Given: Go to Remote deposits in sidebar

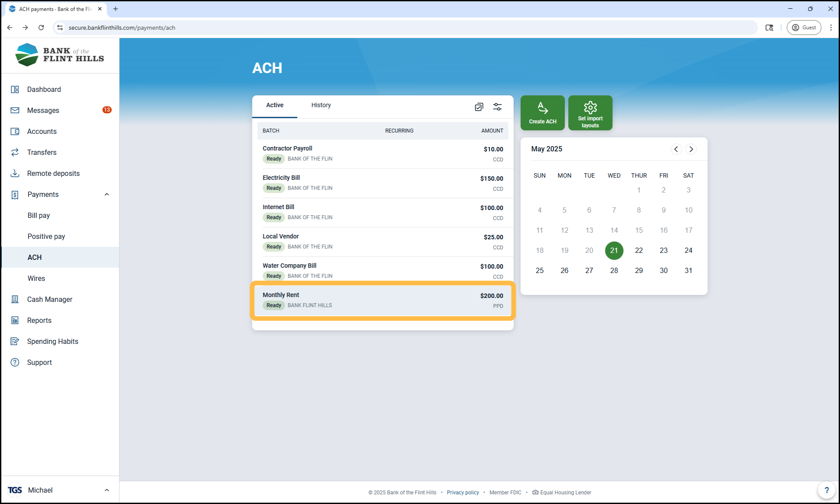Looking at the screenshot, I should (53, 173).
